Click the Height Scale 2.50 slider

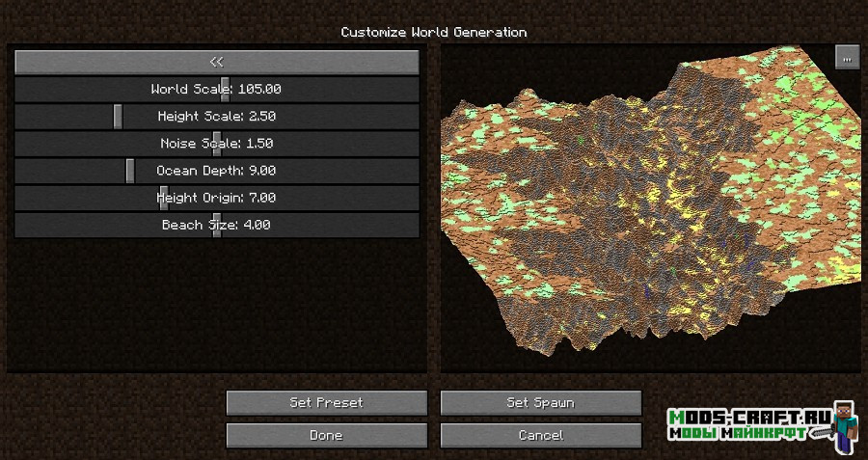point(216,117)
